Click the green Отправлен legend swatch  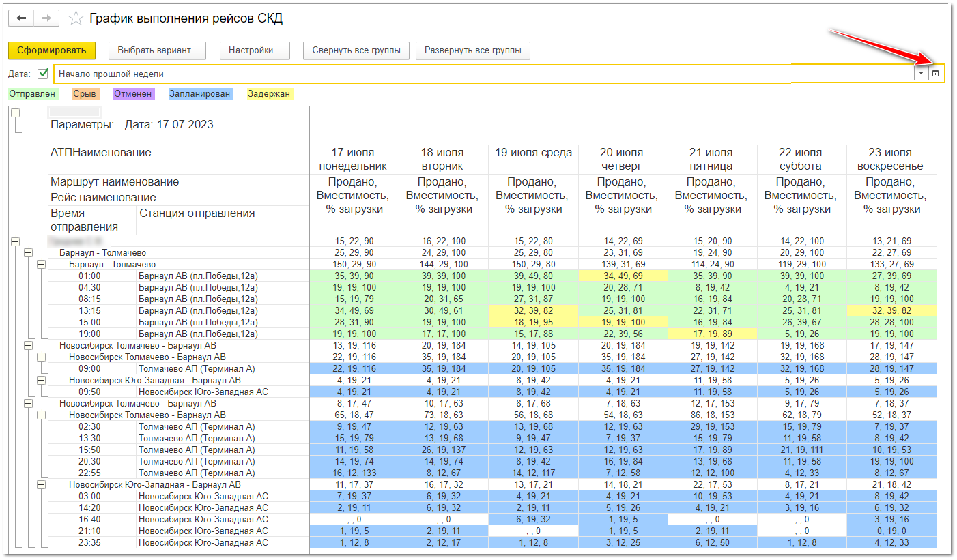click(33, 94)
